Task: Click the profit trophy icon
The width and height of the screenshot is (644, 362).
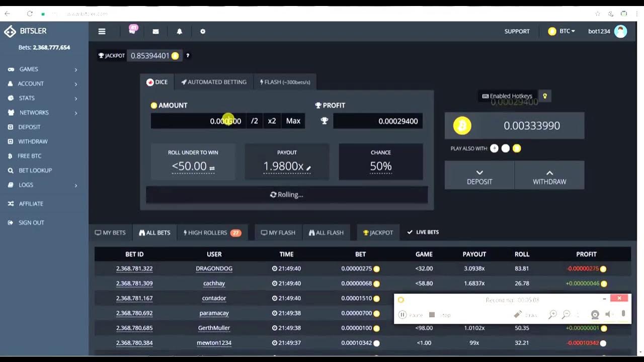Action: pyautogui.click(x=325, y=121)
